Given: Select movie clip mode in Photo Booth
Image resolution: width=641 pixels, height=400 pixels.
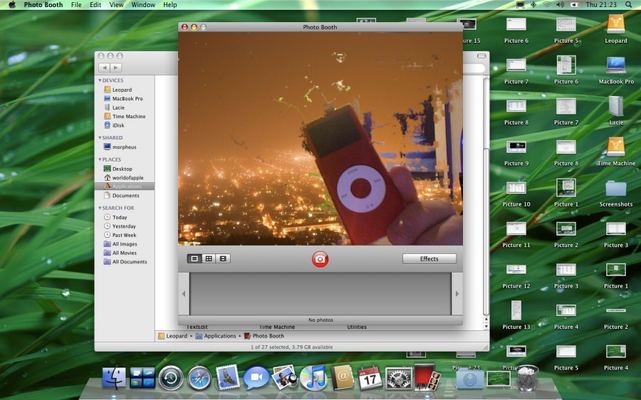Looking at the screenshot, I should coord(223,258).
